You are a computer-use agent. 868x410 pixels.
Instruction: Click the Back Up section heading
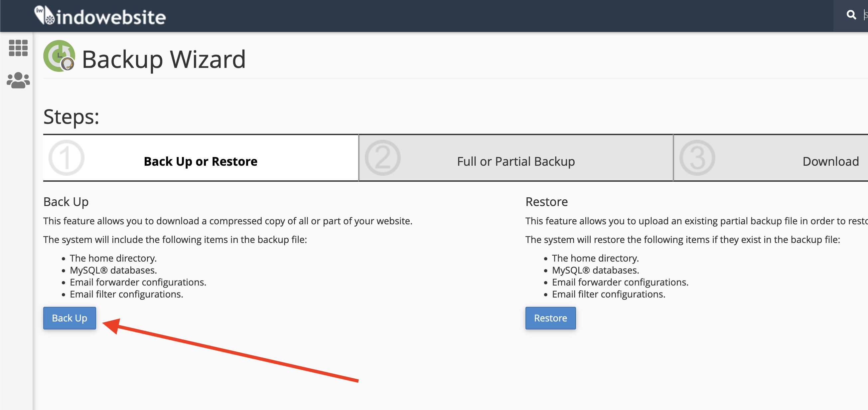pos(66,202)
